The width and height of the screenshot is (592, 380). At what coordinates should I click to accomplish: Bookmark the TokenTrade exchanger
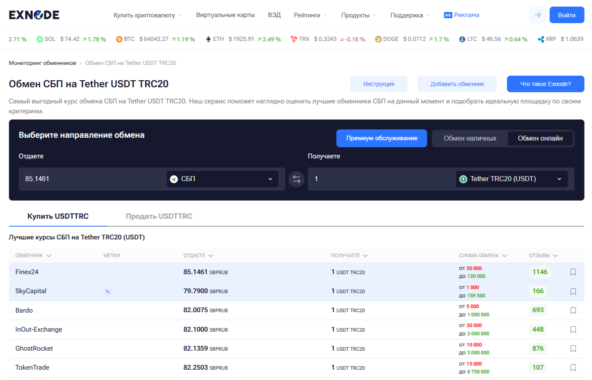point(573,368)
